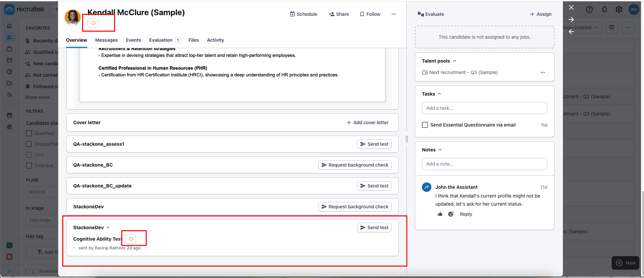Request background check on collapsed StackoneDev row
This screenshot has width=644, height=278.
point(355,207)
